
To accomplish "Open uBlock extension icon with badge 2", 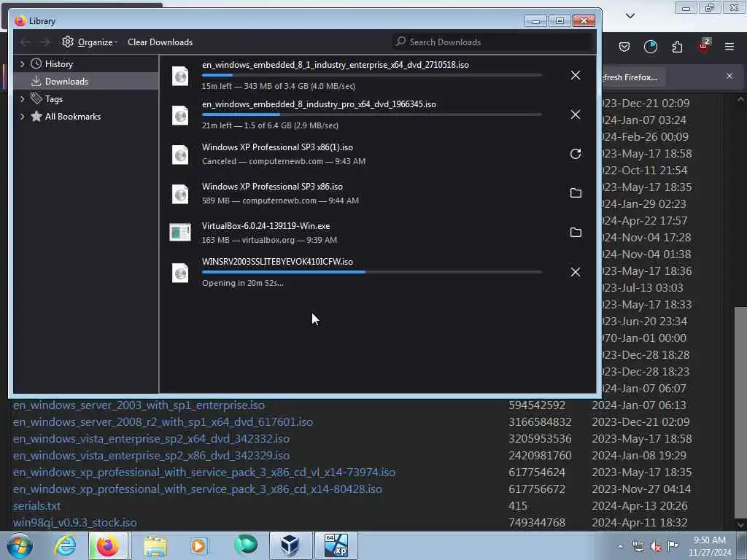I will [704, 46].
